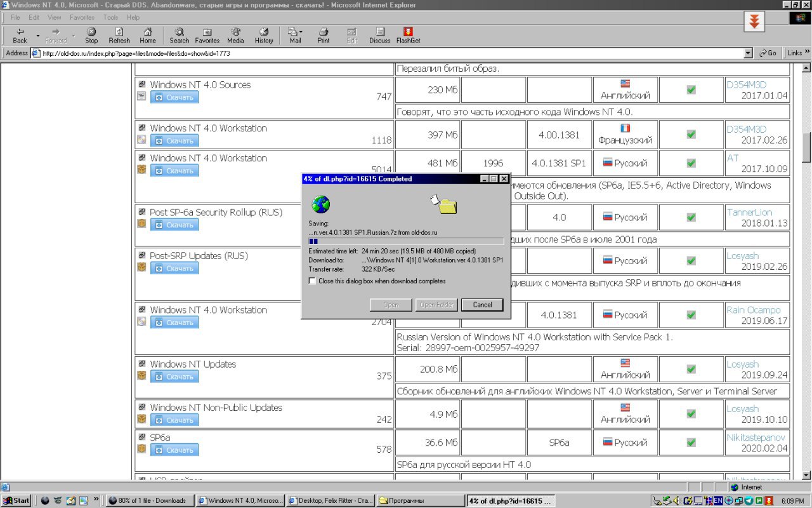This screenshot has height=508, width=812.
Task: Enable 'Close this dialog box when download completes'
Action: pyautogui.click(x=312, y=281)
